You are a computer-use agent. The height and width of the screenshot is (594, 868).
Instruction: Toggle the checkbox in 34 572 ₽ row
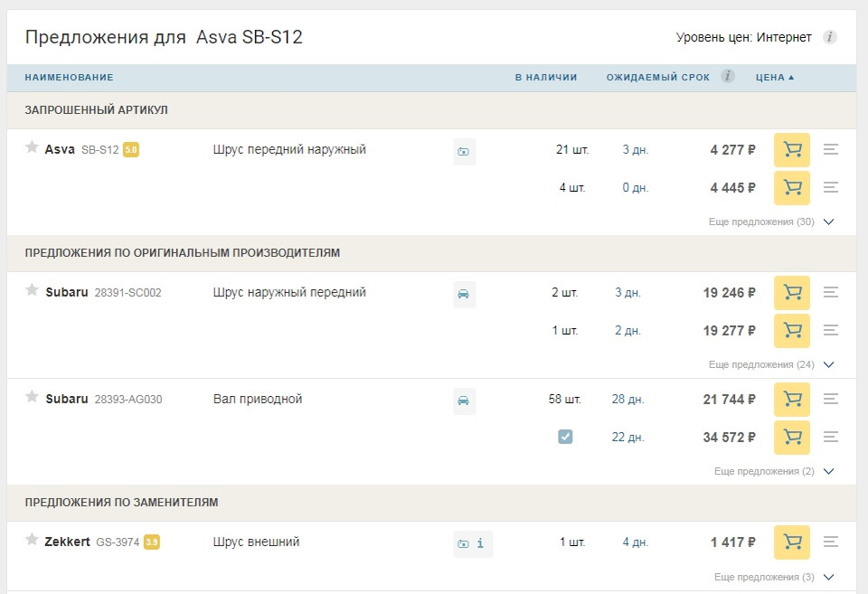(x=565, y=437)
